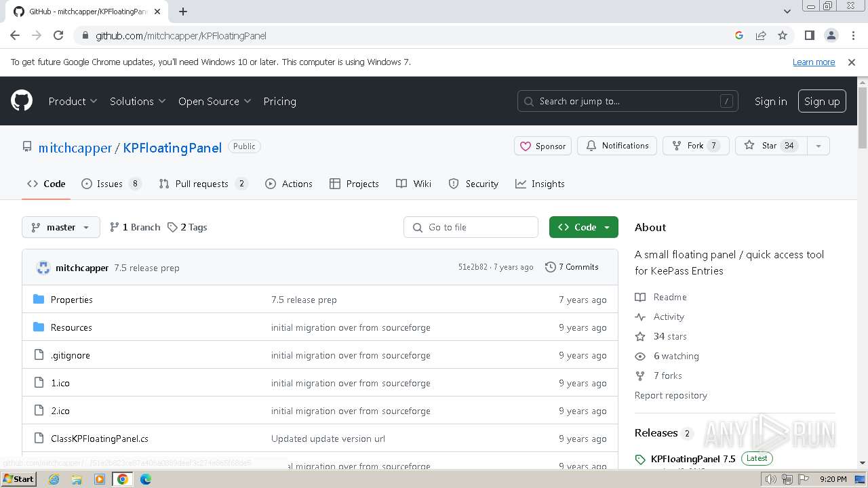This screenshot has width=868, height=488.
Task: Switch to the Wiki tab
Action: pos(414,184)
